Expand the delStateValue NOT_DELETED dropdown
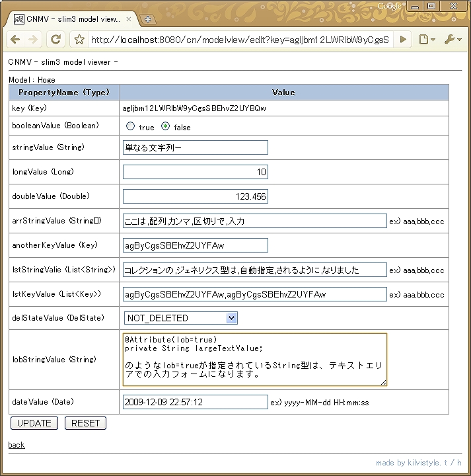The height and width of the screenshot is (476, 471). tap(181, 318)
